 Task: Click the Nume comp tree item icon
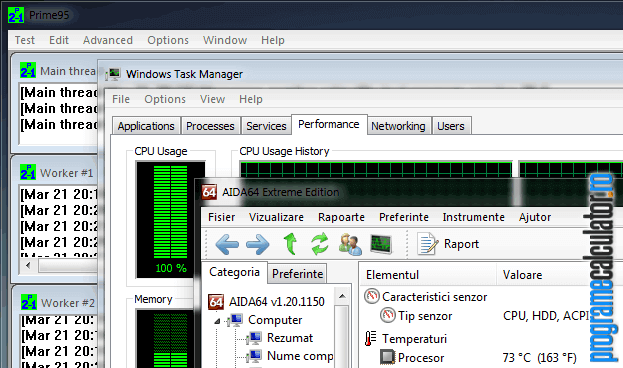(253, 356)
